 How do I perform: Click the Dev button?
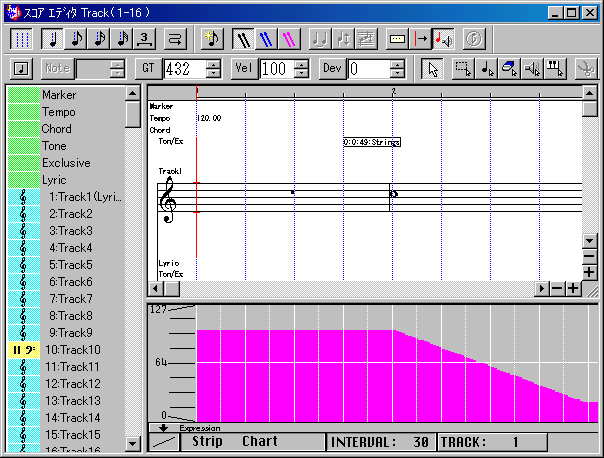click(x=332, y=69)
